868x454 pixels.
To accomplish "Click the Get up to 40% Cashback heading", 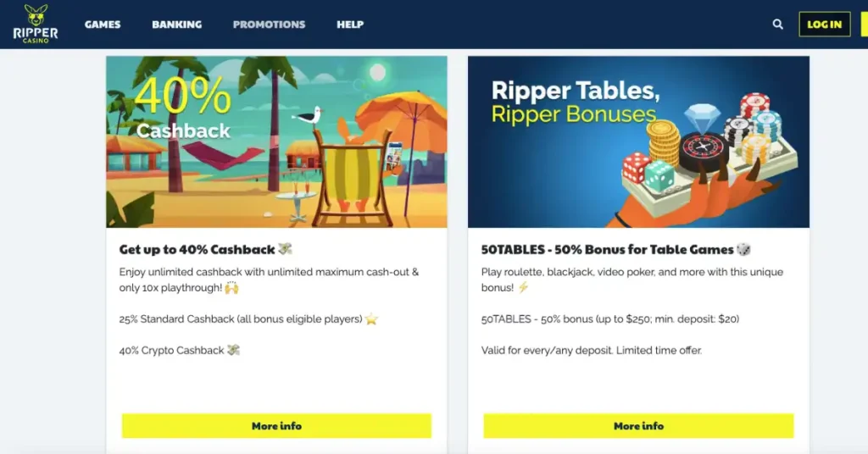I will click(x=197, y=249).
